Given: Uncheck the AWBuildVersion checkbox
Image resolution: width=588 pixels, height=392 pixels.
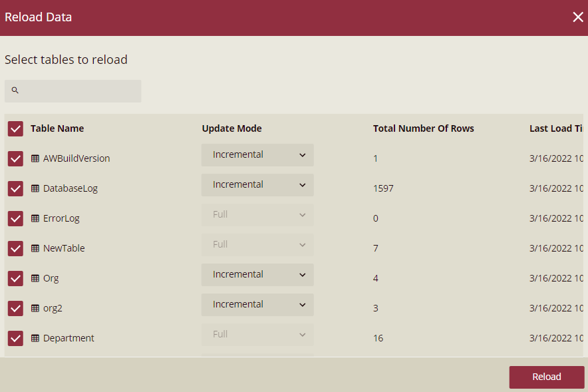Looking at the screenshot, I should 15,158.
